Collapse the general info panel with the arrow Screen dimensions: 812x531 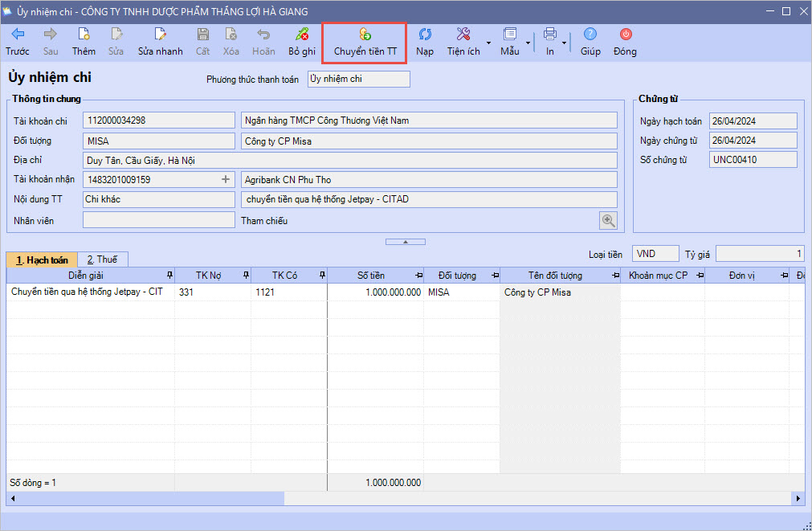click(406, 241)
